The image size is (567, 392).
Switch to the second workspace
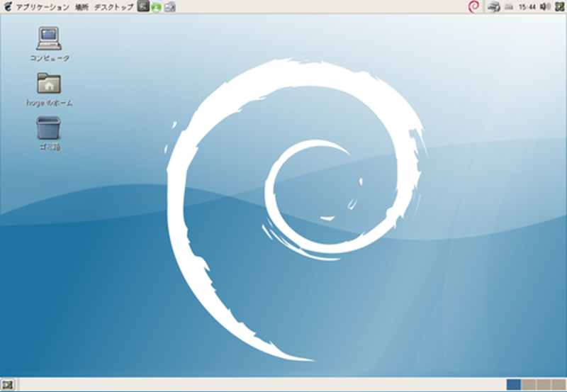click(x=528, y=385)
